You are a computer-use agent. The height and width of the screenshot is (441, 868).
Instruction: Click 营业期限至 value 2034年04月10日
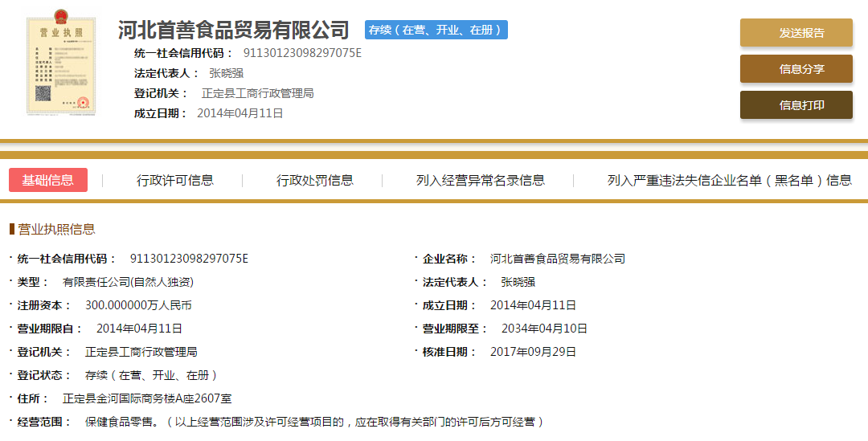(544, 329)
